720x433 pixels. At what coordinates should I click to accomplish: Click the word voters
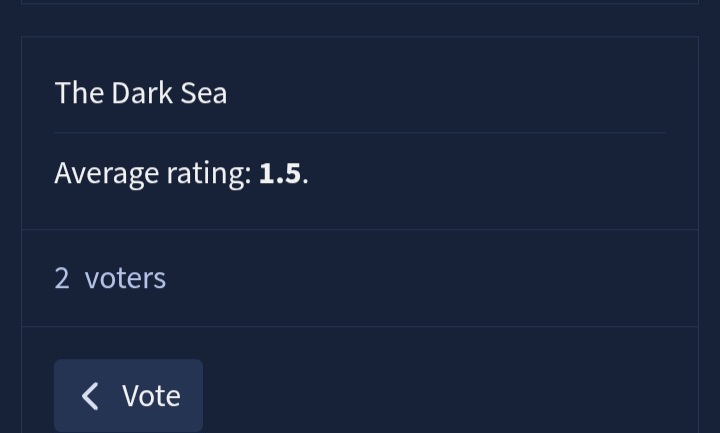coord(125,278)
